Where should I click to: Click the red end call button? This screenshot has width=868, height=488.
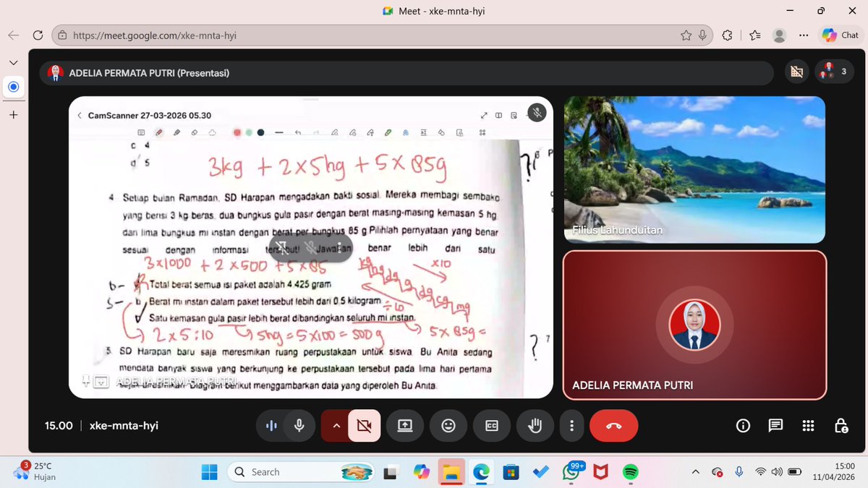(613, 426)
